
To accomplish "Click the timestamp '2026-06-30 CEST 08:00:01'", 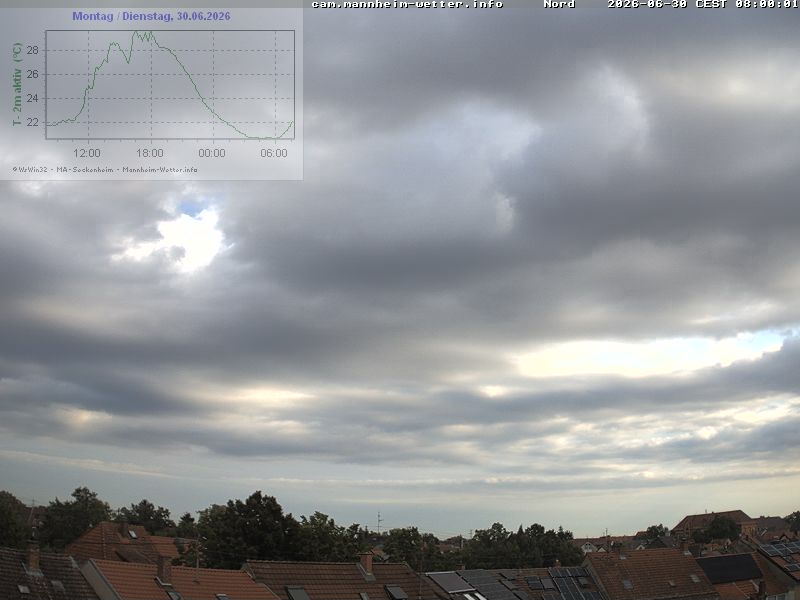I will click(x=703, y=4).
